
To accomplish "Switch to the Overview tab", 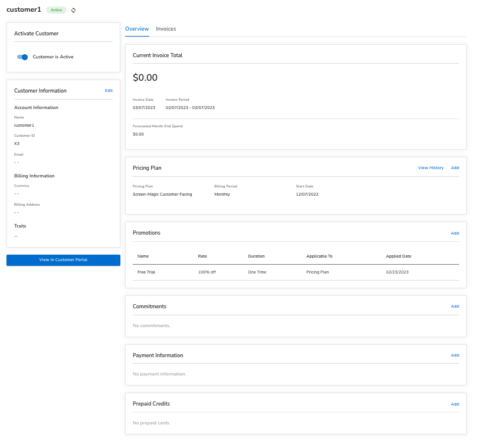I will point(137,29).
